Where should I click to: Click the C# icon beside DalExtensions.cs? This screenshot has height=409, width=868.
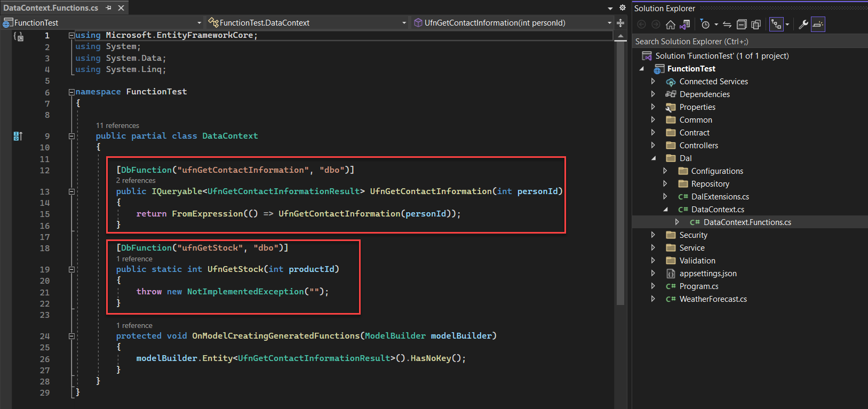[x=683, y=197]
